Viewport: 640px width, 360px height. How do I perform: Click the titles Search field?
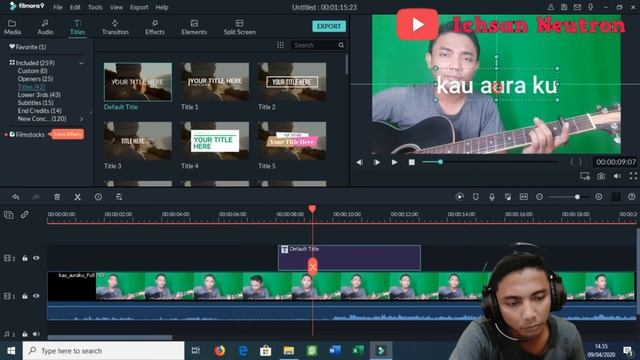[314, 45]
